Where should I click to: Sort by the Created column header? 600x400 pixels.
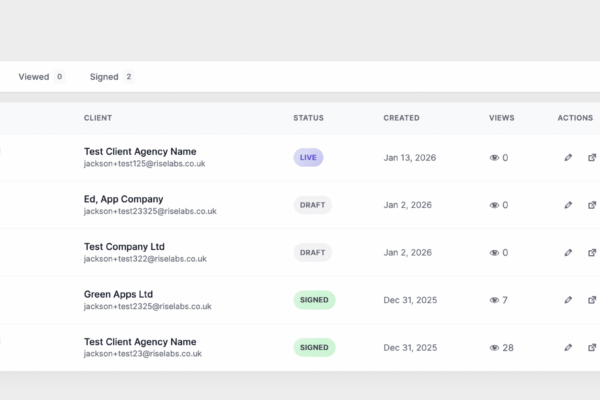tap(401, 118)
